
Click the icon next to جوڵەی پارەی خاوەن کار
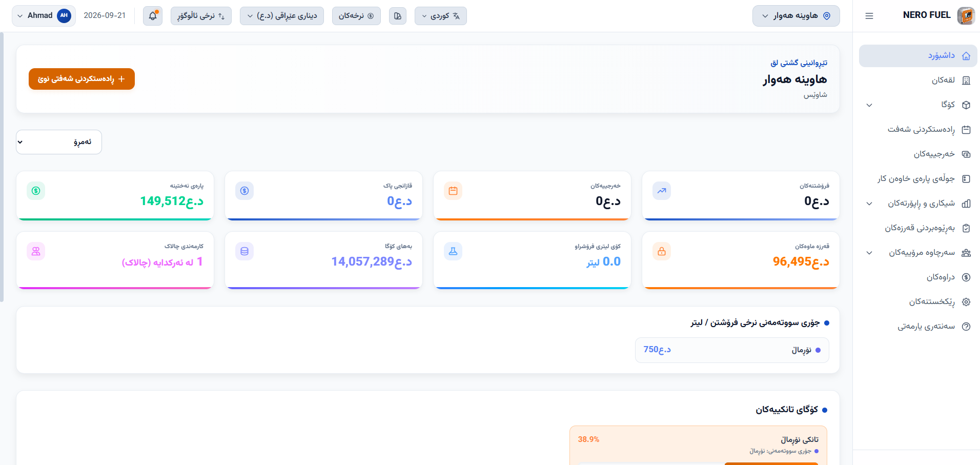(966, 179)
